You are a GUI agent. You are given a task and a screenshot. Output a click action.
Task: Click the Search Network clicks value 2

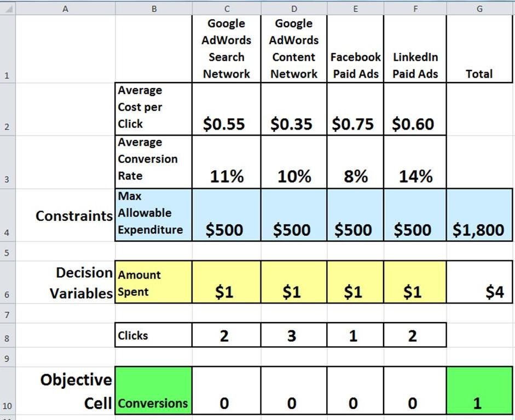click(227, 335)
